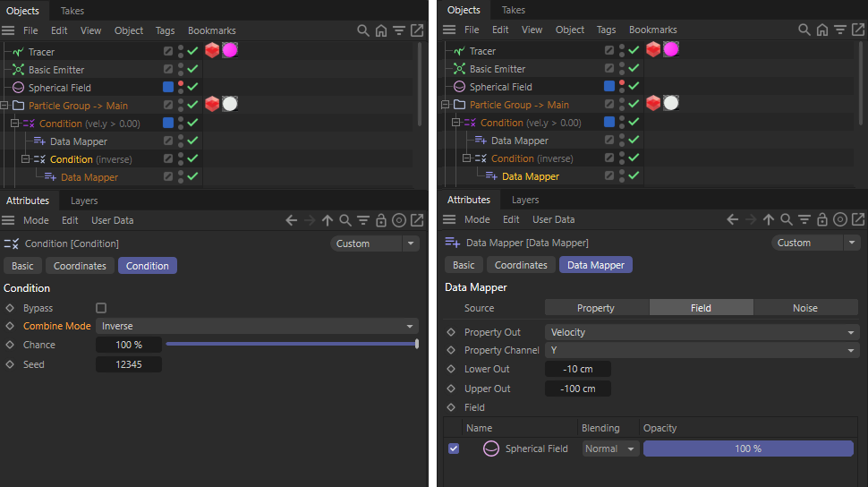The height and width of the screenshot is (487, 868).
Task: Open the right Objects panel in a new window
Action: coord(858,30)
